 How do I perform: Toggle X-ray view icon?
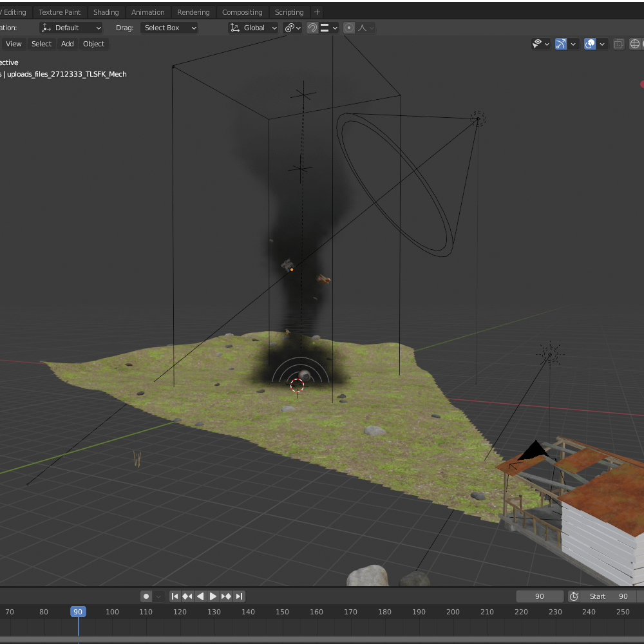pos(619,44)
